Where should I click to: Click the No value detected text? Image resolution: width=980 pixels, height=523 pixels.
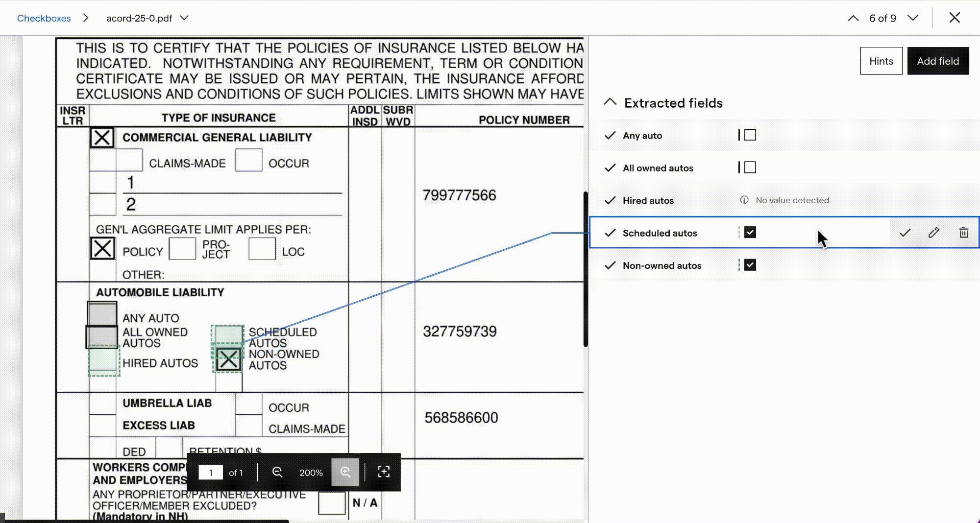coord(792,200)
